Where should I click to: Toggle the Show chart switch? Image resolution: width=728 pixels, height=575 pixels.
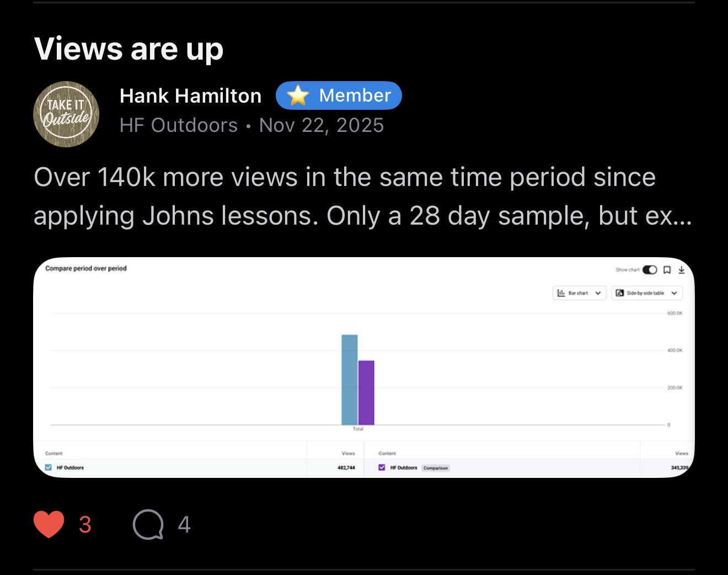pos(650,270)
